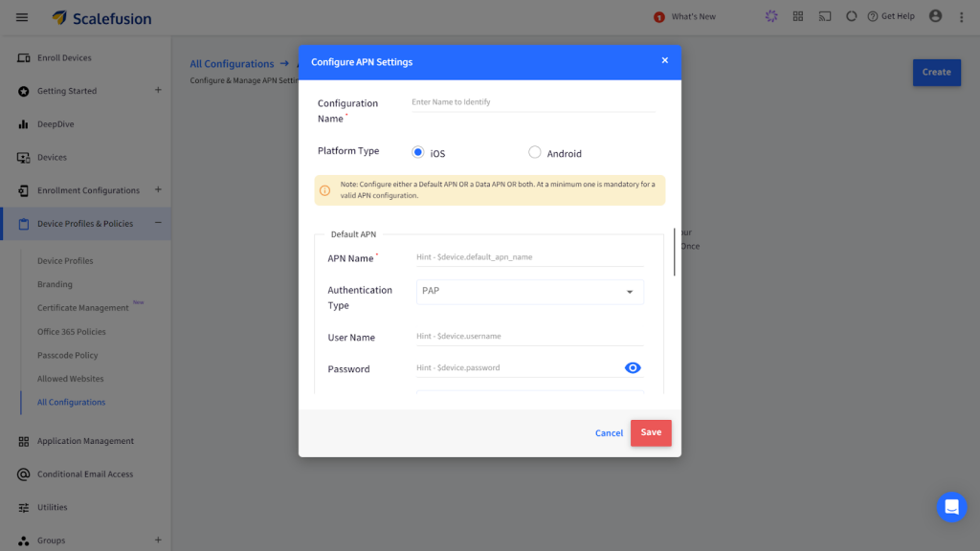This screenshot has width=980, height=551.
Task: Select the iOS platform radio button
Action: [x=417, y=152]
